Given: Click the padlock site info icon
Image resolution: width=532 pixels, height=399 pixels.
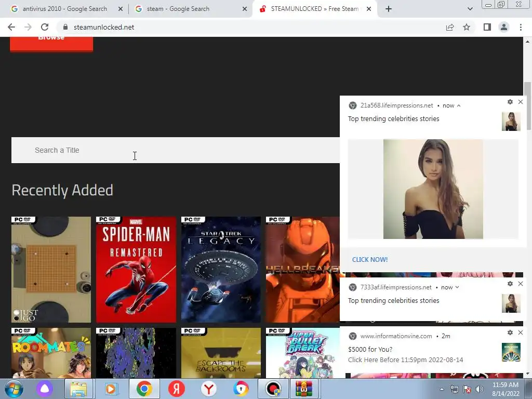Looking at the screenshot, I should [x=65, y=27].
